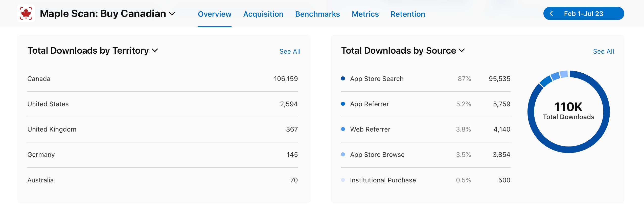Click the 367 value for United Kingdom
Image resolution: width=644 pixels, height=212 pixels.
[x=292, y=129]
